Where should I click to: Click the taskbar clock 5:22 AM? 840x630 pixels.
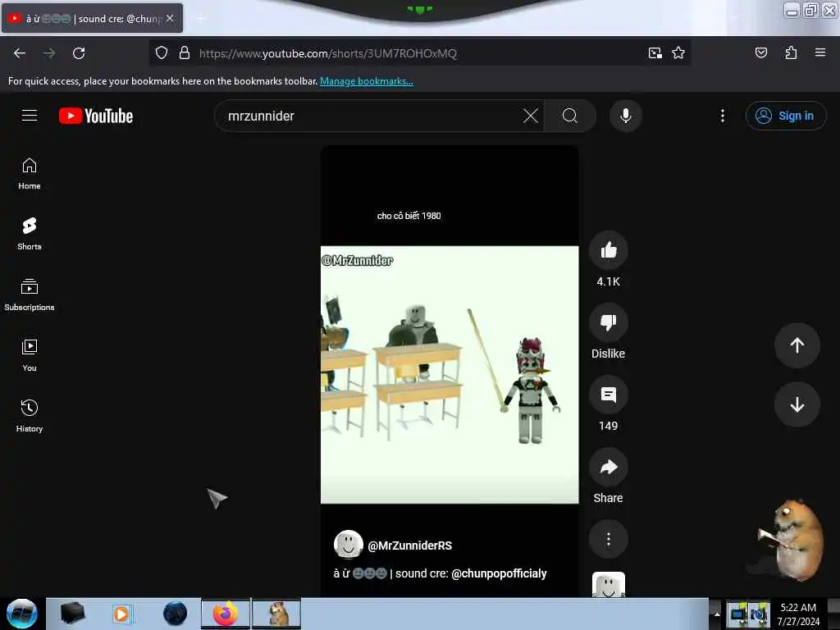click(x=799, y=614)
